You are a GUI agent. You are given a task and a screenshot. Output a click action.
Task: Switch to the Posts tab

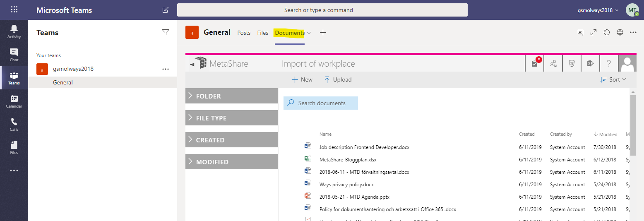pyautogui.click(x=244, y=33)
